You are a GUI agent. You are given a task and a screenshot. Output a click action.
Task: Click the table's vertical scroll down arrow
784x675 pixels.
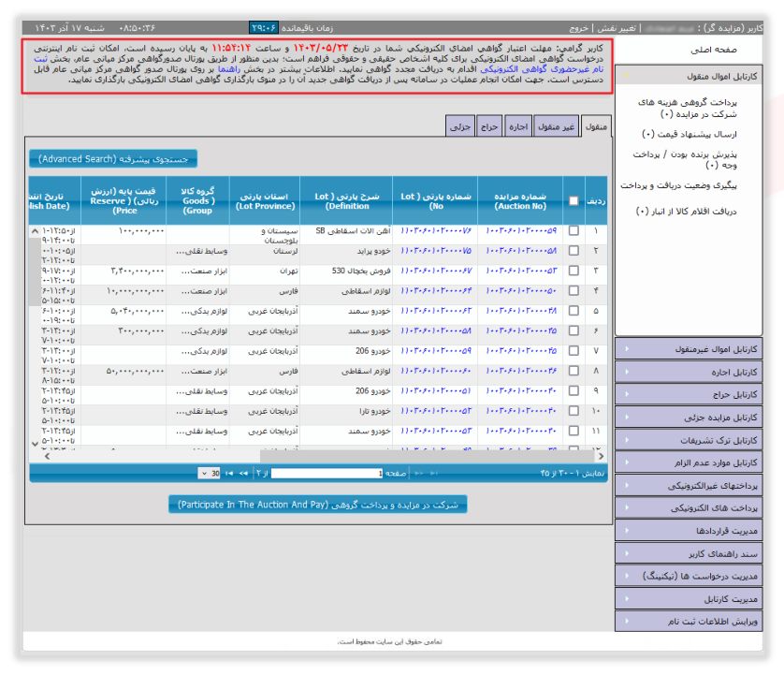click(x=35, y=444)
